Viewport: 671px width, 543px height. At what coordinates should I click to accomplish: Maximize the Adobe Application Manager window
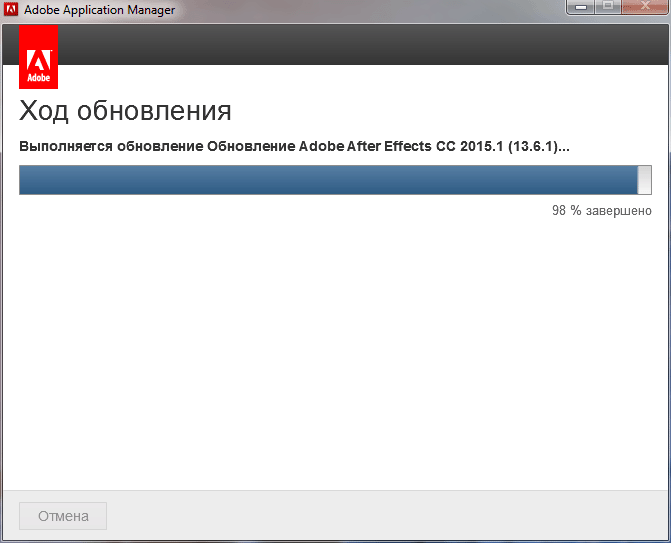pos(608,7)
